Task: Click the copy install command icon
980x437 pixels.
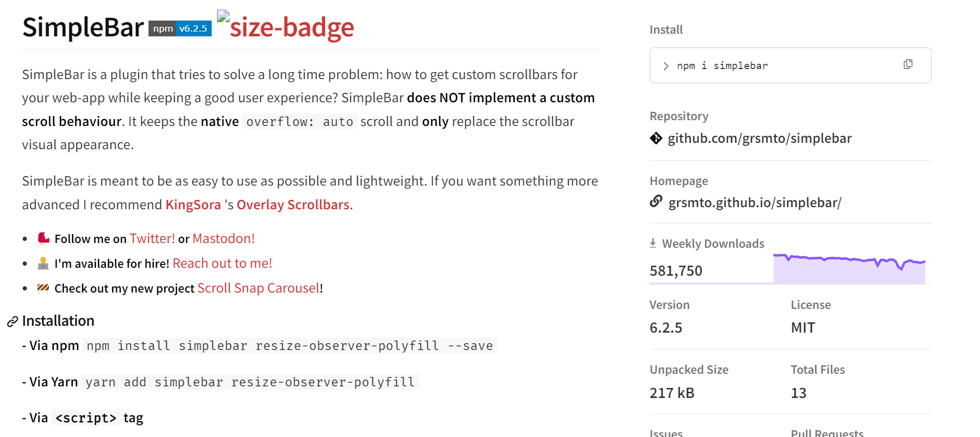Action: 908,64
